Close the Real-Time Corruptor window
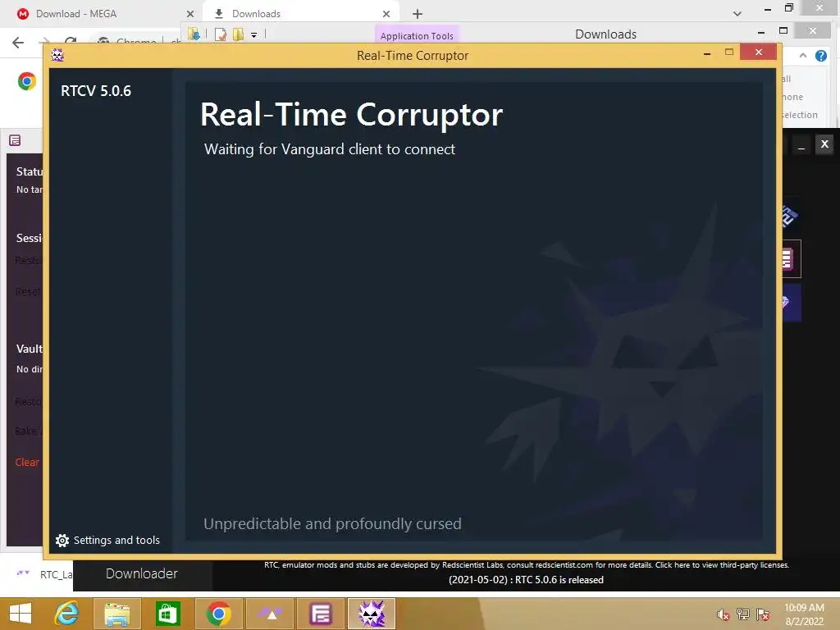 (759, 52)
